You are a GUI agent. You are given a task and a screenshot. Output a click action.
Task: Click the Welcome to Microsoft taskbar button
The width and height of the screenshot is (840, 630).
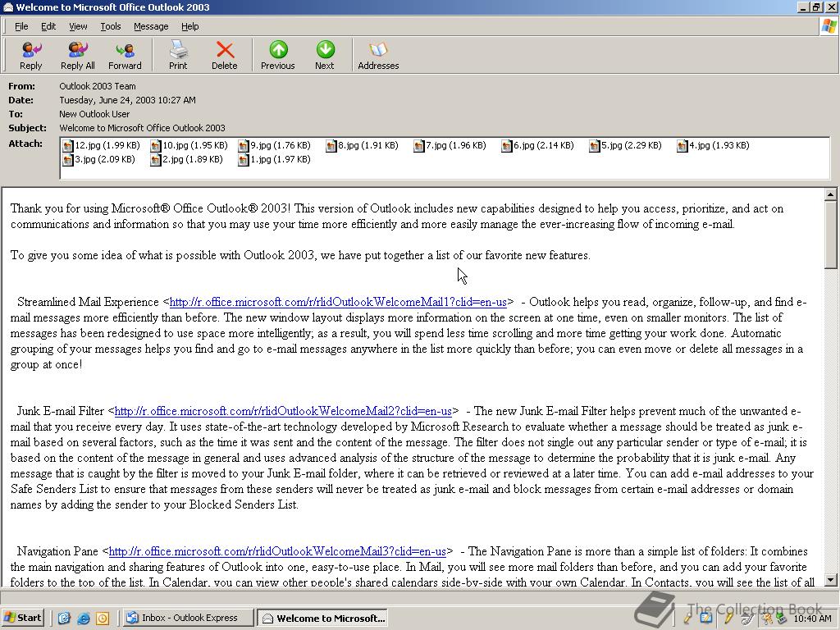323,618
